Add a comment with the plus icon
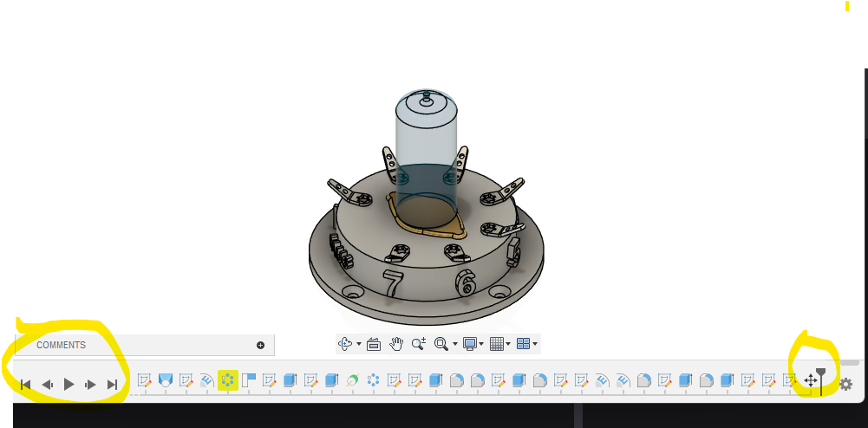 coord(260,345)
